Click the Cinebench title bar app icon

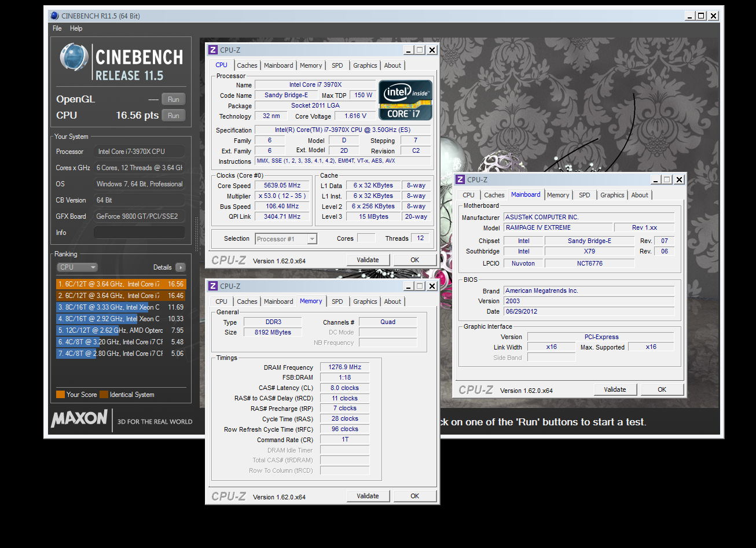[x=54, y=16]
